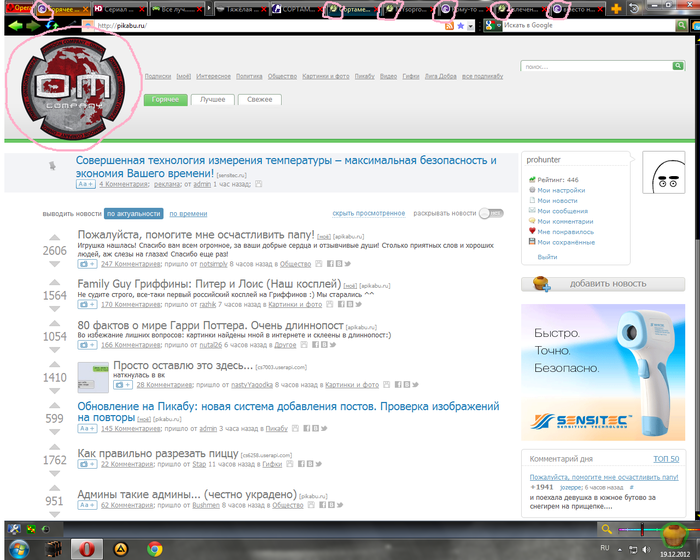This screenshot has height=560, width=700.
Task: Open a new tab with the orange plus
Action: click(616, 8)
